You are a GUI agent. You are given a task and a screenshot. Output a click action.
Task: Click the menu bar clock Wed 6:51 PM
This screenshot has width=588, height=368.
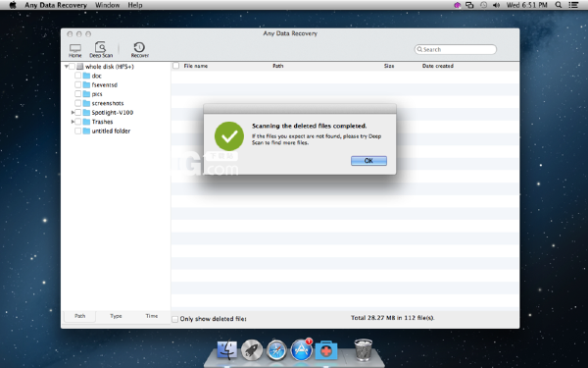527,5
